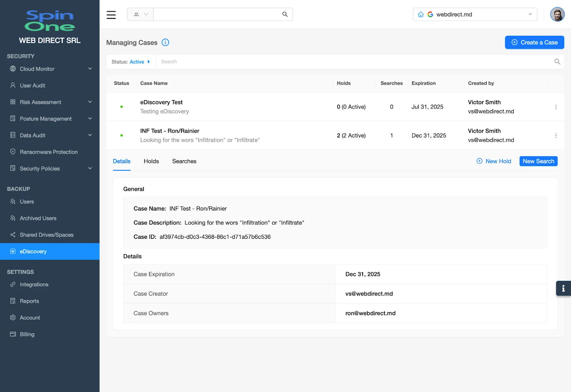
Task: Click the New Search button
Action: [538, 161]
